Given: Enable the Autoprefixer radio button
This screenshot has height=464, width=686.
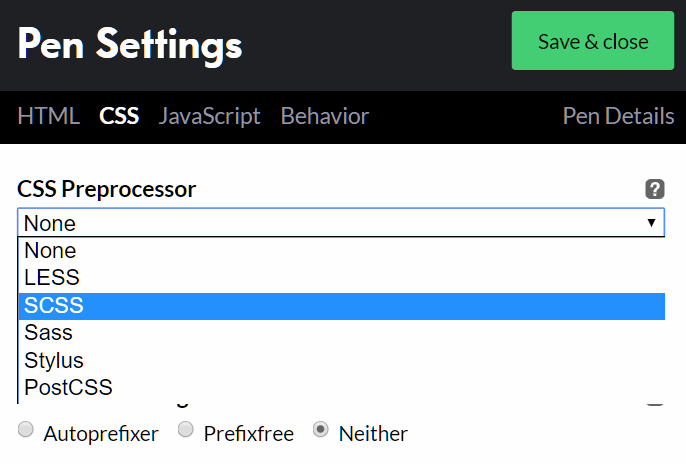Looking at the screenshot, I should point(26,430).
